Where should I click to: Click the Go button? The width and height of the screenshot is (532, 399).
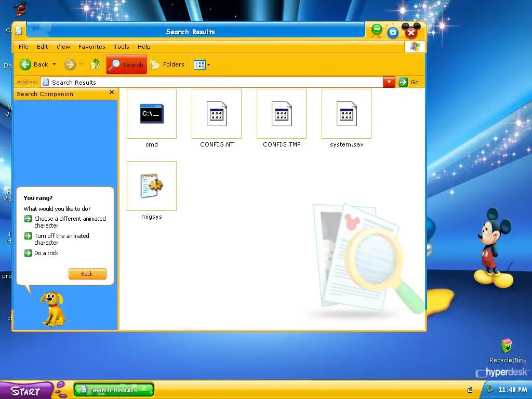[409, 82]
